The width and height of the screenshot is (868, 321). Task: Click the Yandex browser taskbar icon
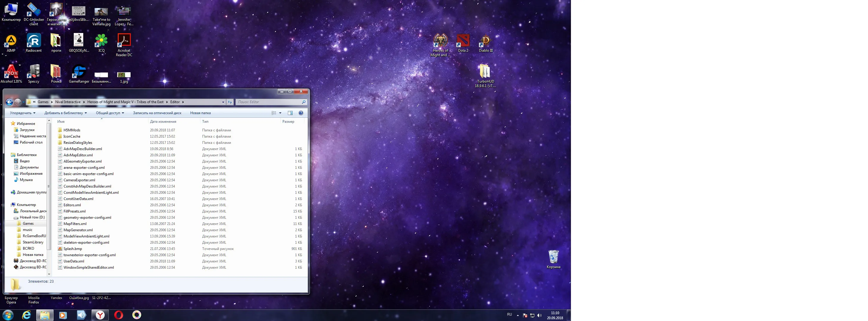tap(100, 315)
